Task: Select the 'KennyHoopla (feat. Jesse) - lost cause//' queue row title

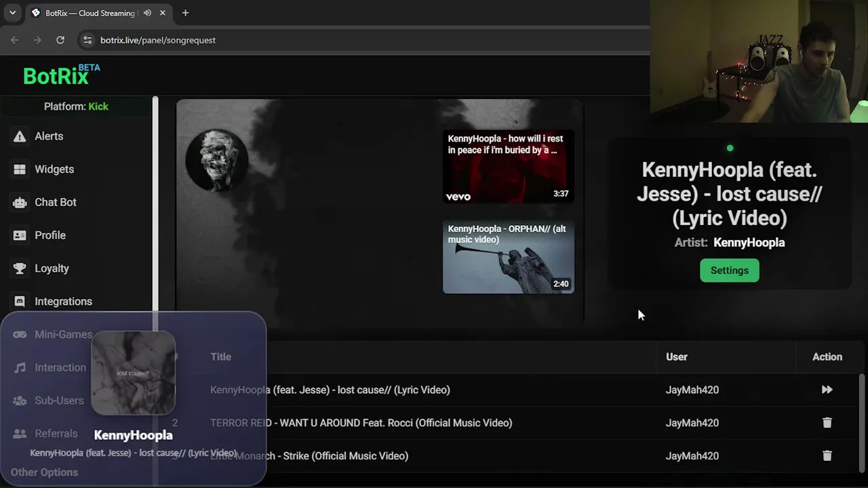Action: tap(330, 390)
